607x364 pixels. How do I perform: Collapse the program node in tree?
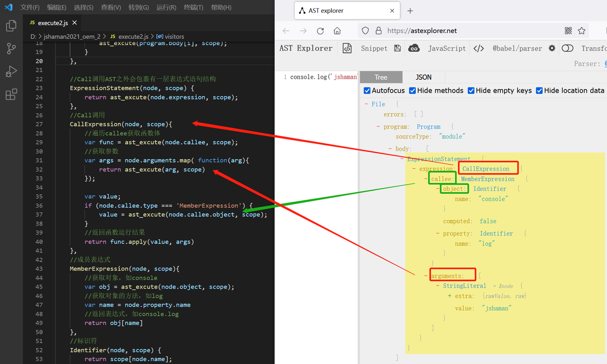point(378,126)
